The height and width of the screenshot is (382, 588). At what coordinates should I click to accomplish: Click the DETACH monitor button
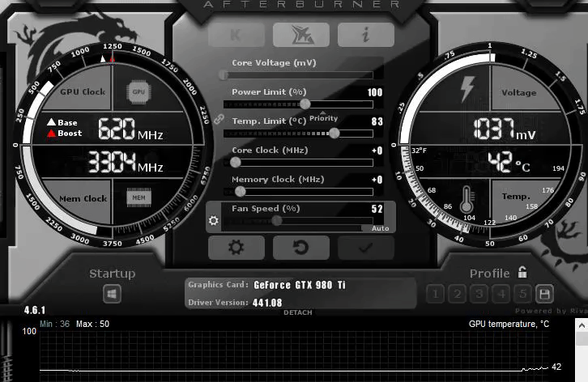coord(298,312)
